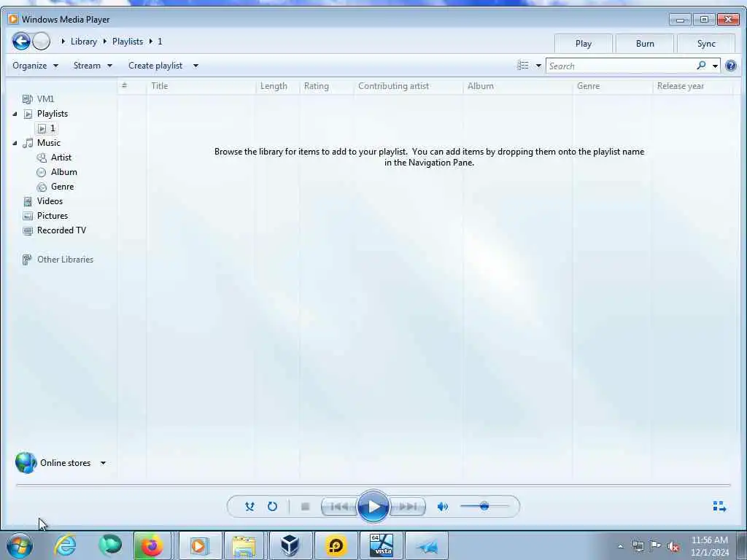
Task: Sort by the Genre column header
Action: click(x=589, y=86)
